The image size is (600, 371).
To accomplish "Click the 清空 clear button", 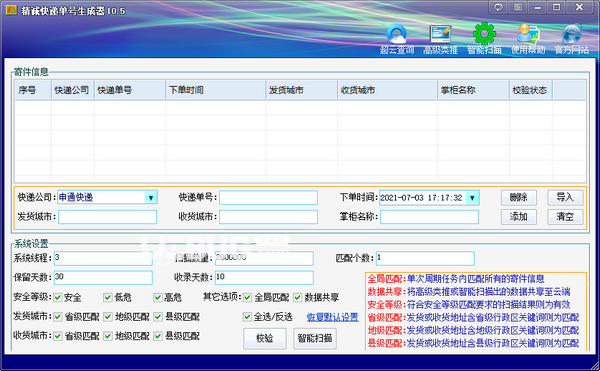I will tap(565, 217).
